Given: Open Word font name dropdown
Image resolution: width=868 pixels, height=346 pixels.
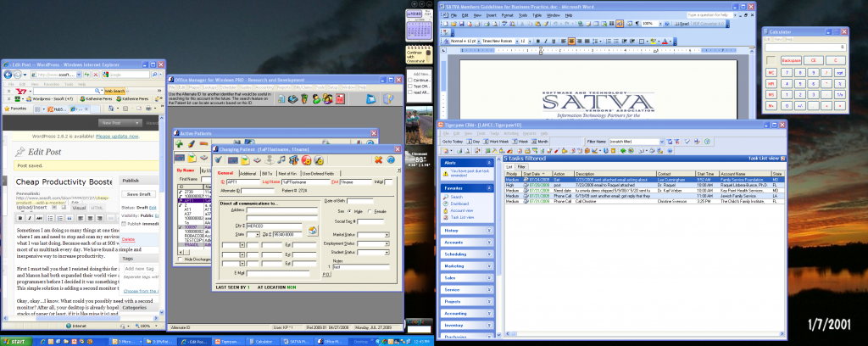Looking at the screenshot, I should pos(517,42).
